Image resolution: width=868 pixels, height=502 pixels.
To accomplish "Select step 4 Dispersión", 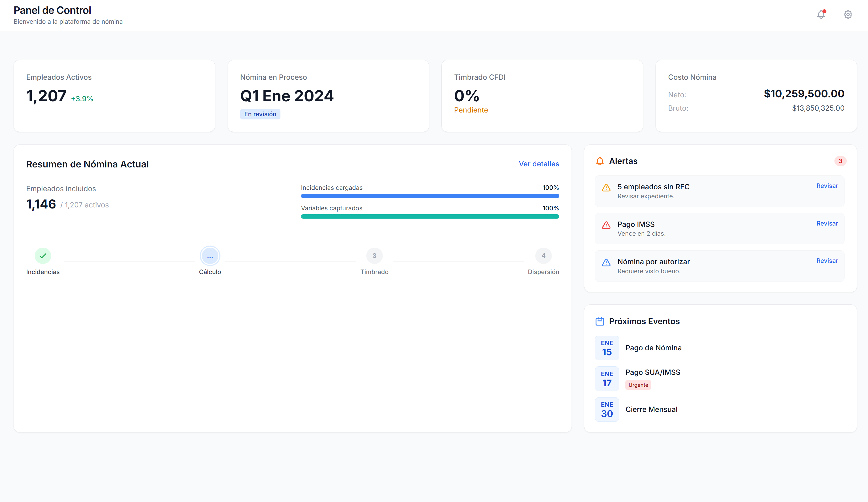I will point(543,256).
